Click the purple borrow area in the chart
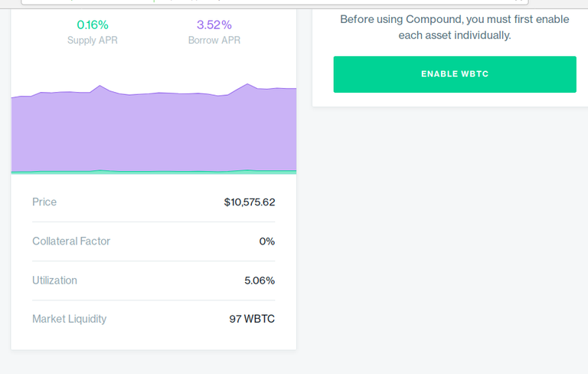The image size is (588, 374). coord(153,130)
